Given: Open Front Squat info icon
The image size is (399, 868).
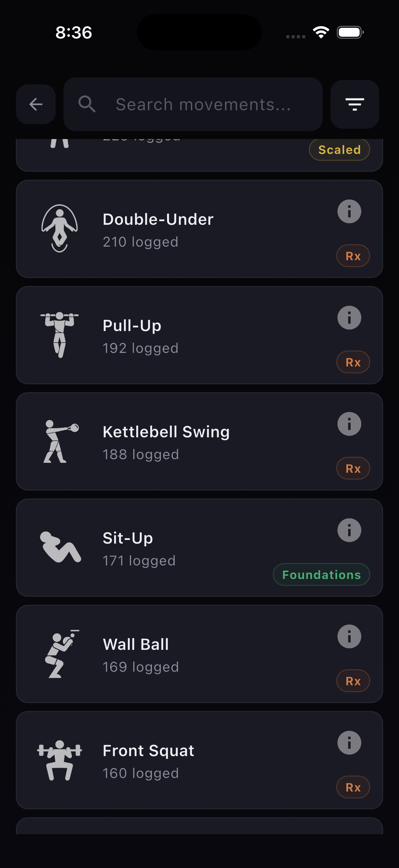Looking at the screenshot, I should (x=349, y=743).
